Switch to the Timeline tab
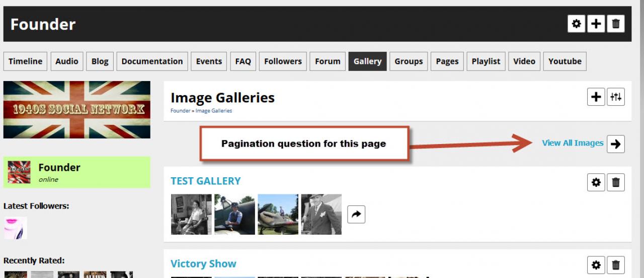Image resolution: width=644 pixels, height=278 pixels. pyautogui.click(x=25, y=61)
